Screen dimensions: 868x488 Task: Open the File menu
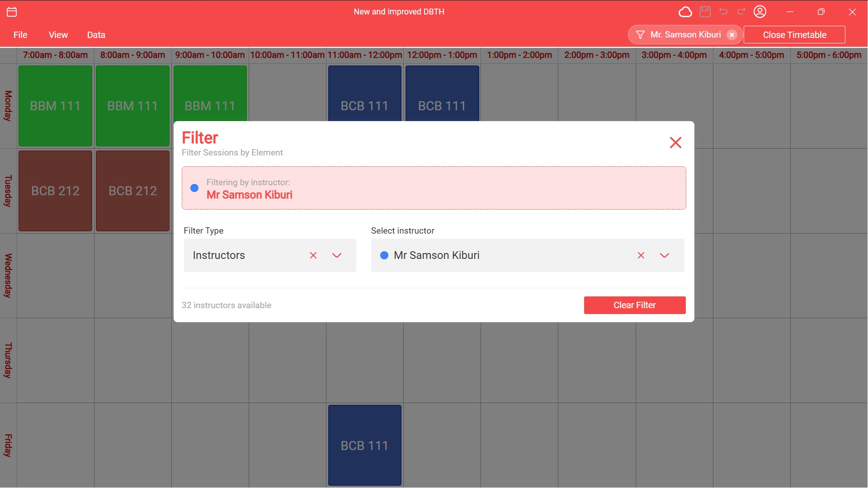(20, 35)
